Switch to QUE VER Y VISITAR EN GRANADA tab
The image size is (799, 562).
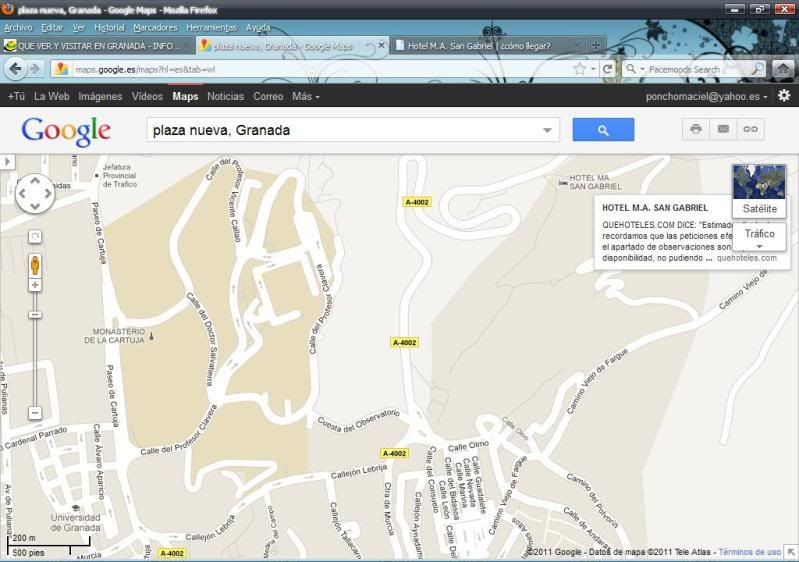[x=98, y=46]
